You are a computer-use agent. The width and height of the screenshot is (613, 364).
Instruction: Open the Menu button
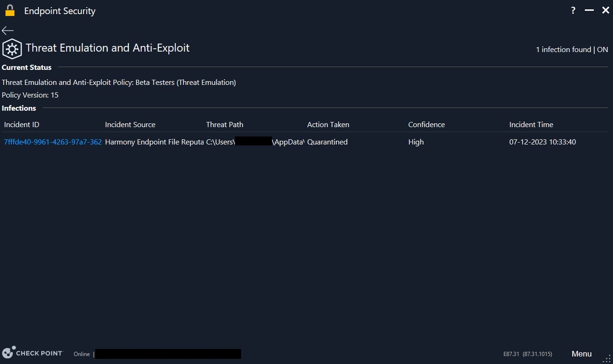tap(581, 354)
